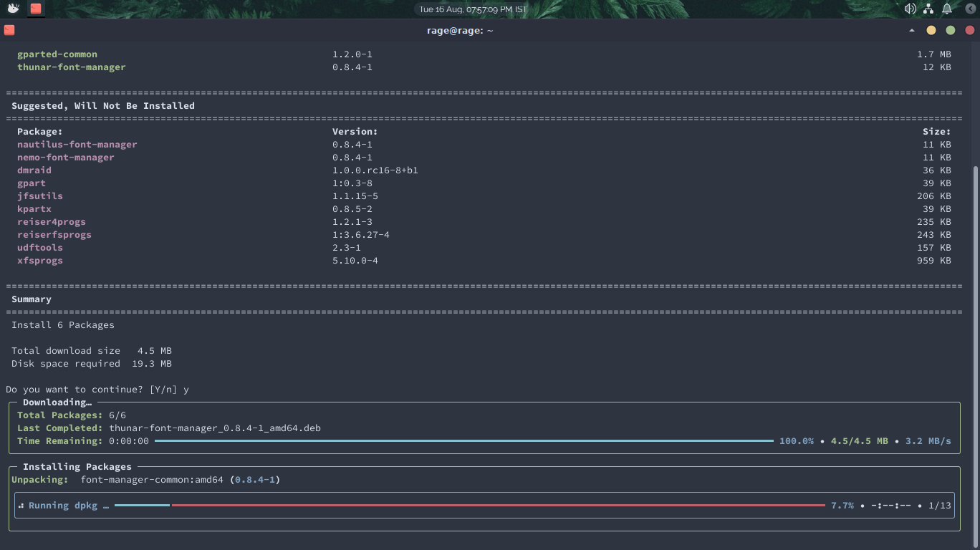Click the 'Running dpkg …' label
Image resolution: width=980 pixels, height=550 pixels.
[x=69, y=506]
